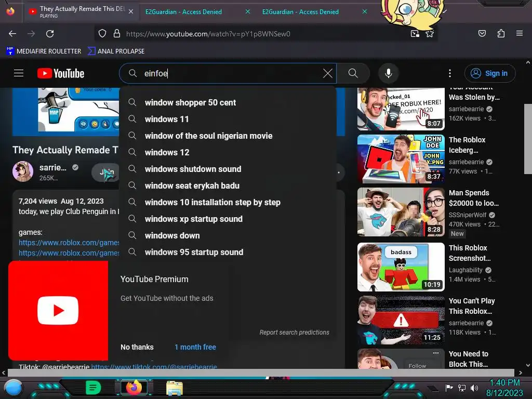The height and width of the screenshot is (399, 532).
Task: Open sarriebearrie channel avatar
Action: pyautogui.click(x=23, y=171)
